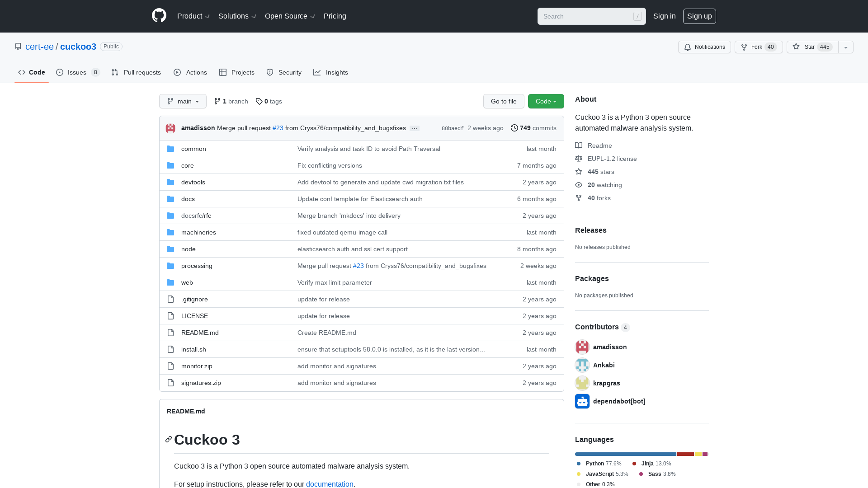Open the Insights tab
868x488 pixels.
point(330,72)
